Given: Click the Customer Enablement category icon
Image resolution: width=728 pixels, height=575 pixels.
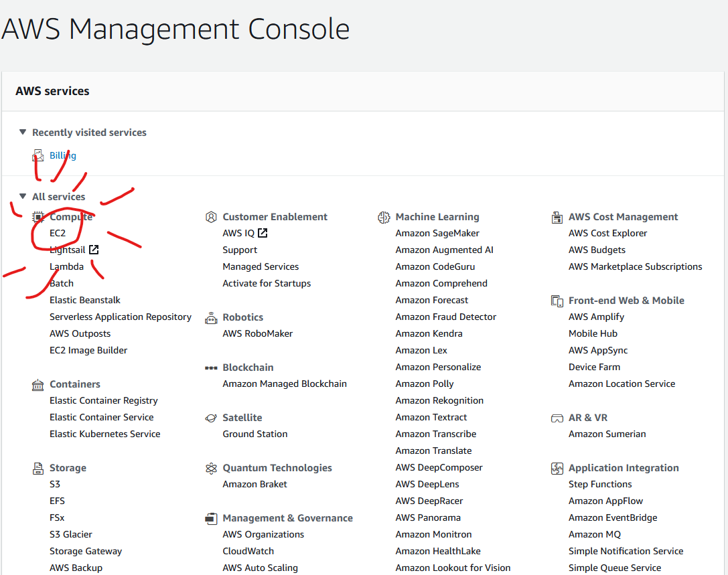Looking at the screenshot, I should [x=211, y=217].
